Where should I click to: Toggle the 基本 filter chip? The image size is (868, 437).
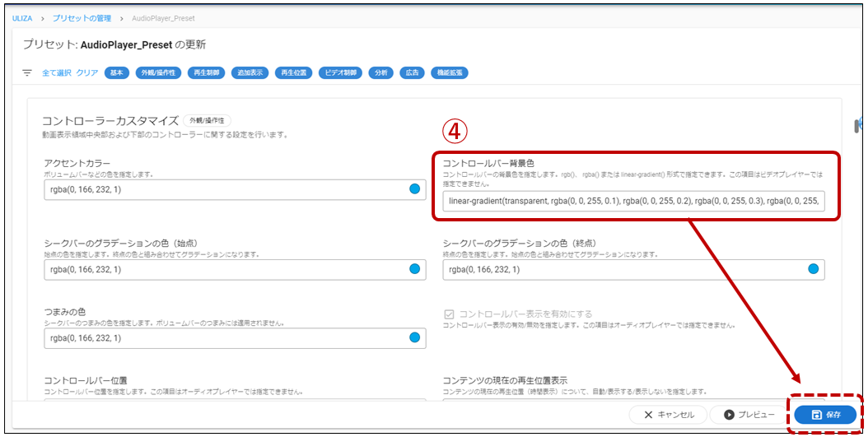(117, 72)
